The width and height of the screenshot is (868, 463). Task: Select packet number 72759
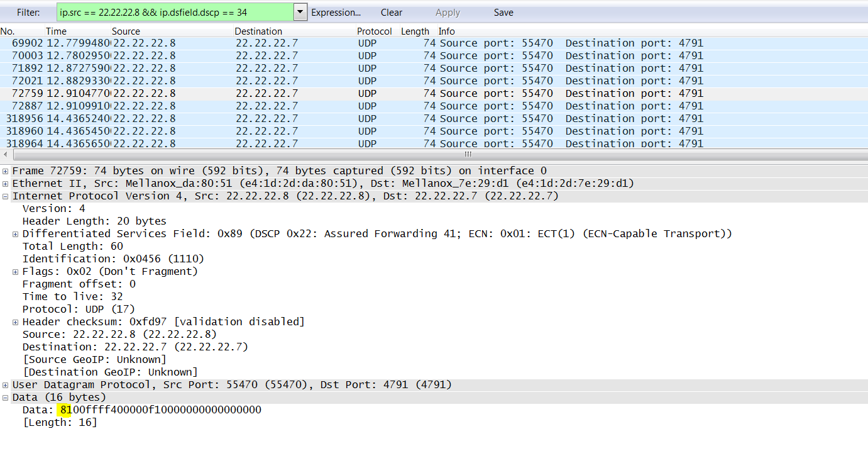click(x=434, y=94)
